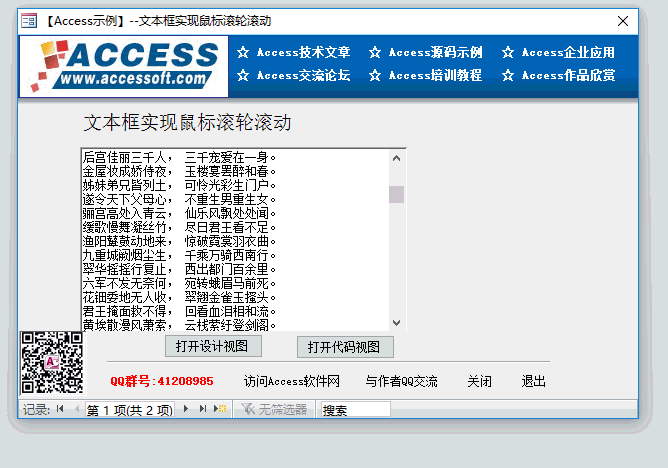Image resolution: width=668 pixels, height=468 pixels.
Task: Go to next record navigation arrow
Action: 186,409
